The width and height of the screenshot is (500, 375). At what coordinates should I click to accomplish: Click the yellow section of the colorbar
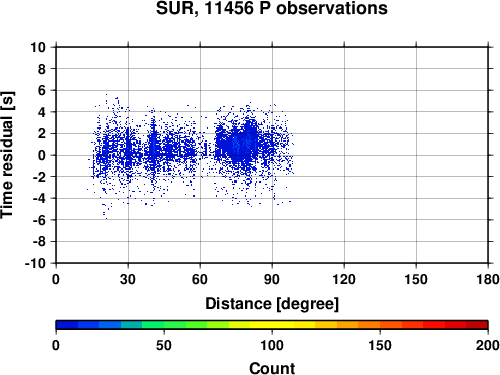coord(272,325)
